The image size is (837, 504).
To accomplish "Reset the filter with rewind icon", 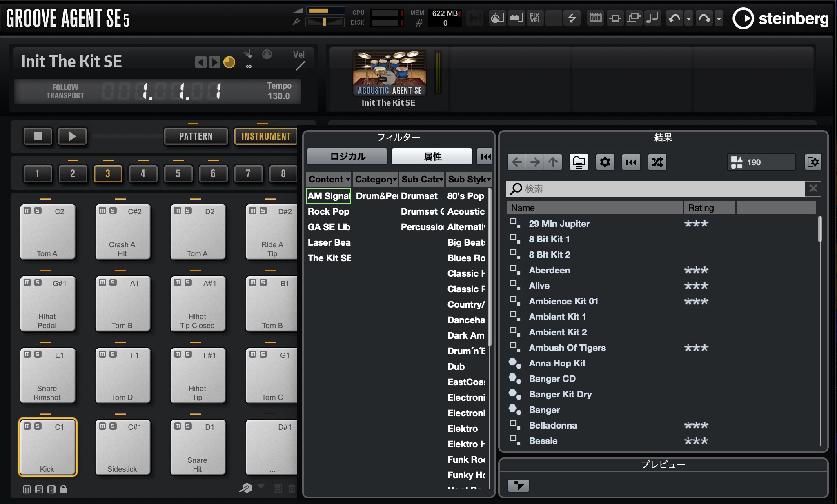I will [485, 156].
